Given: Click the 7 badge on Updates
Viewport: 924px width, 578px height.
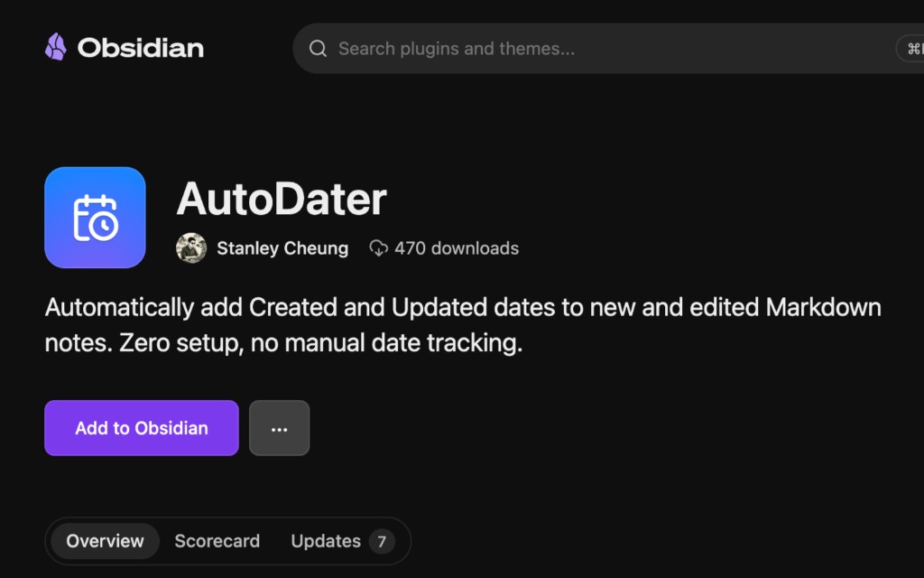Looking at the screenshot, I should coord(382,542).
